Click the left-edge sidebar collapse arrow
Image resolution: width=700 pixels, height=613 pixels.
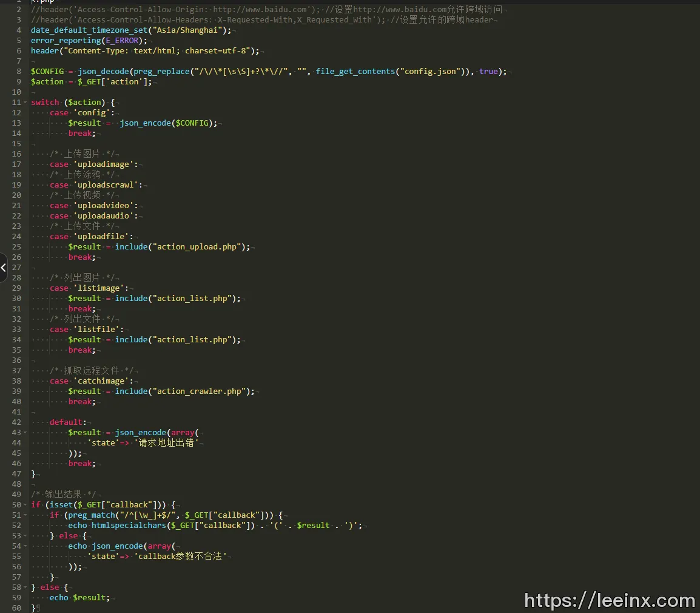click(3, 268)
